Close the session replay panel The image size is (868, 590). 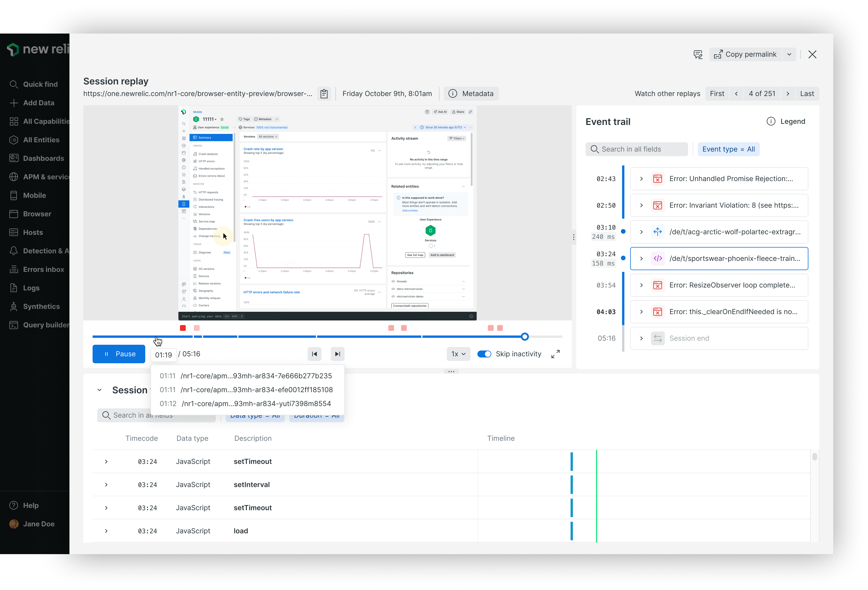pos(812,55)
